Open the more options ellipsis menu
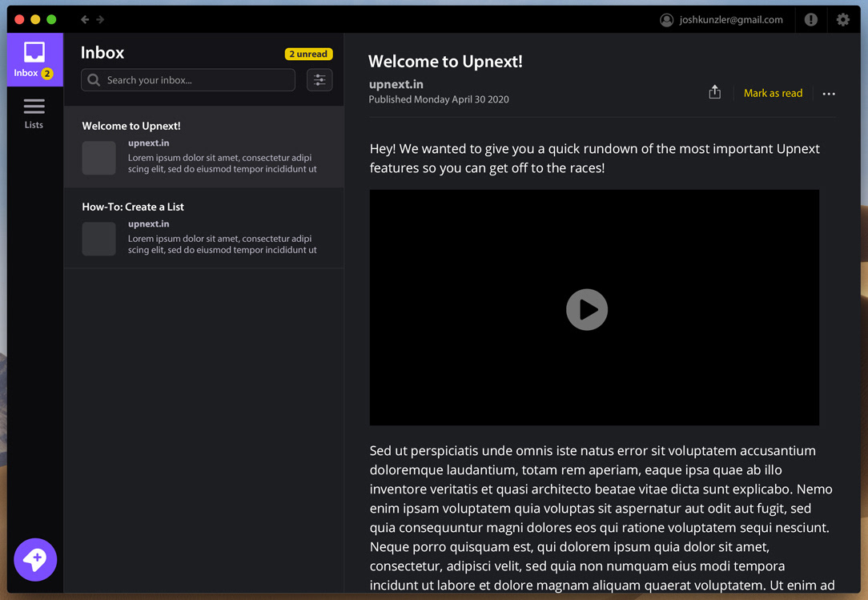Viewport: 868px width, 600px height. coord(829,94)
